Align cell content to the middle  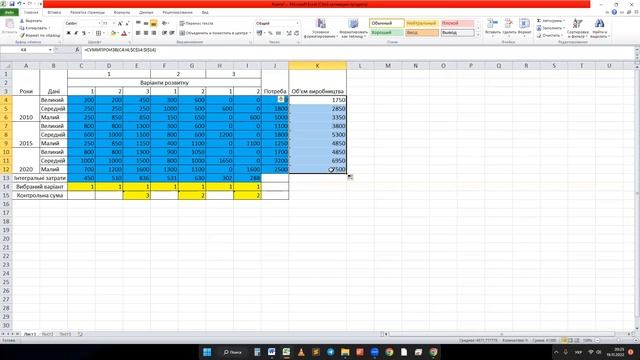(146, 24)
